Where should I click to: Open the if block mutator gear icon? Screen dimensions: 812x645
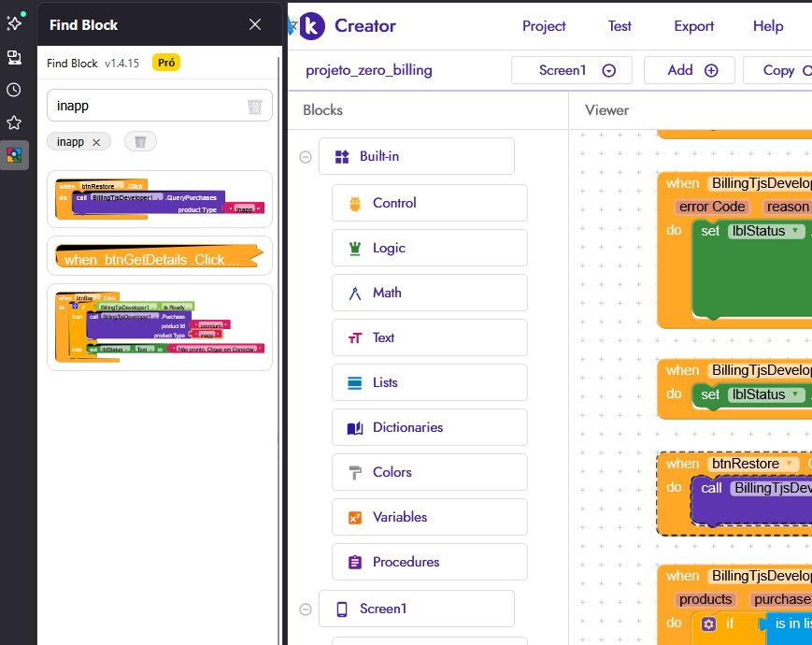[x=708, y=623]
